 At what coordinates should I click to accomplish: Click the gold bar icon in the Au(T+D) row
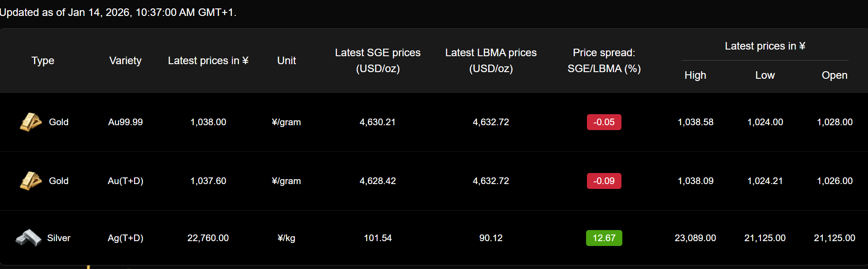(x=31, y=181)
